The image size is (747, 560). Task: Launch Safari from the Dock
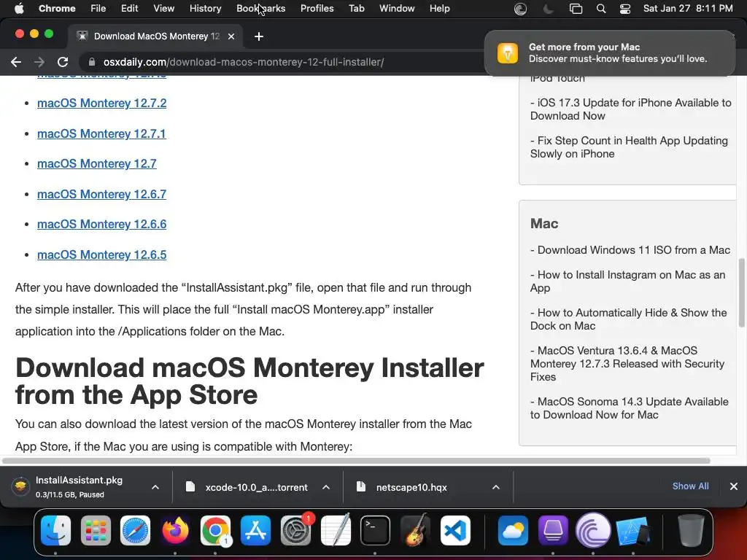click(135, 531)
